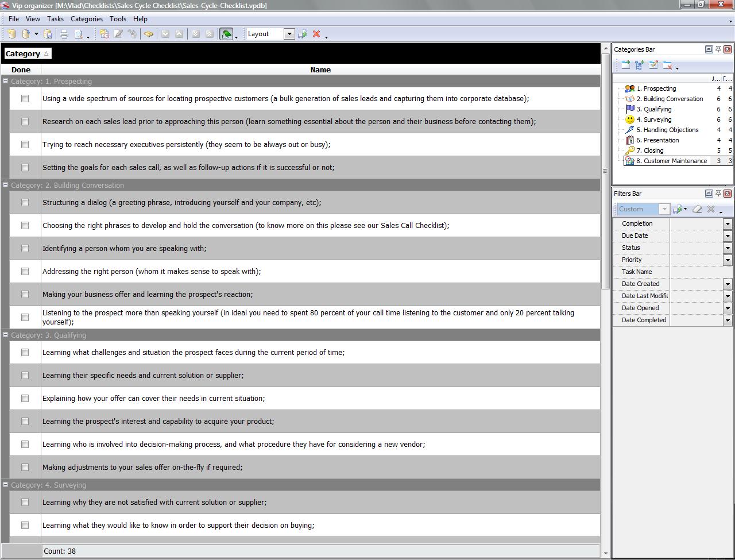Screen dimensions: 735x560
Task: Create a new category in Categories Bar
Action: pyautogui.click(x=625, y=65)
